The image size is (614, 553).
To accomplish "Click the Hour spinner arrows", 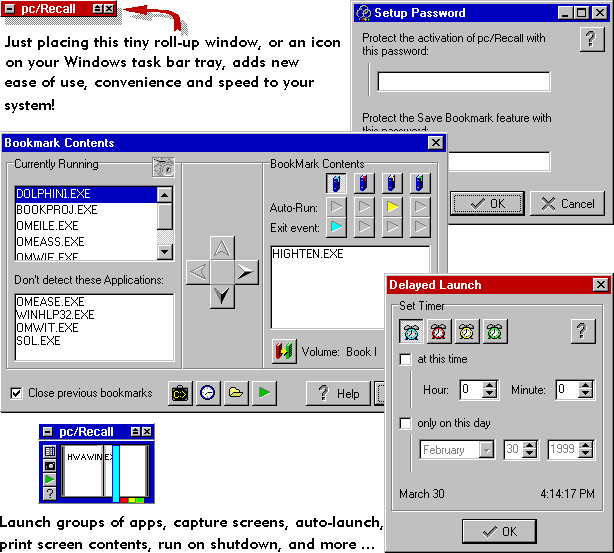I will coord(489,390).
